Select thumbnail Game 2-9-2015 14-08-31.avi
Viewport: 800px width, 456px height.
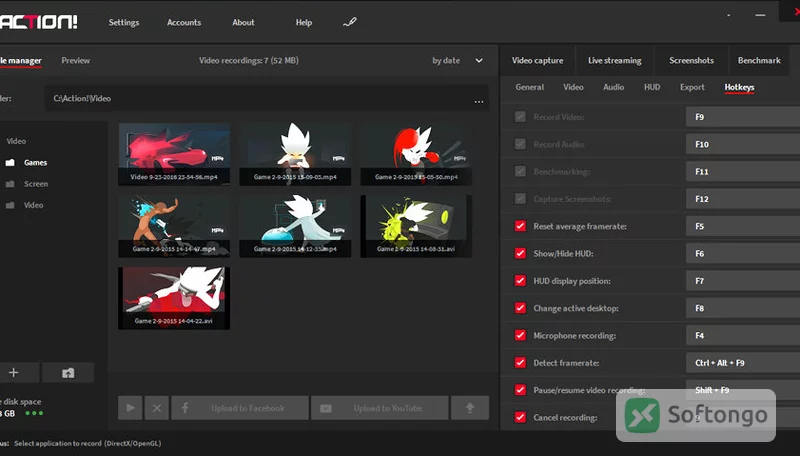pos(416,226)
